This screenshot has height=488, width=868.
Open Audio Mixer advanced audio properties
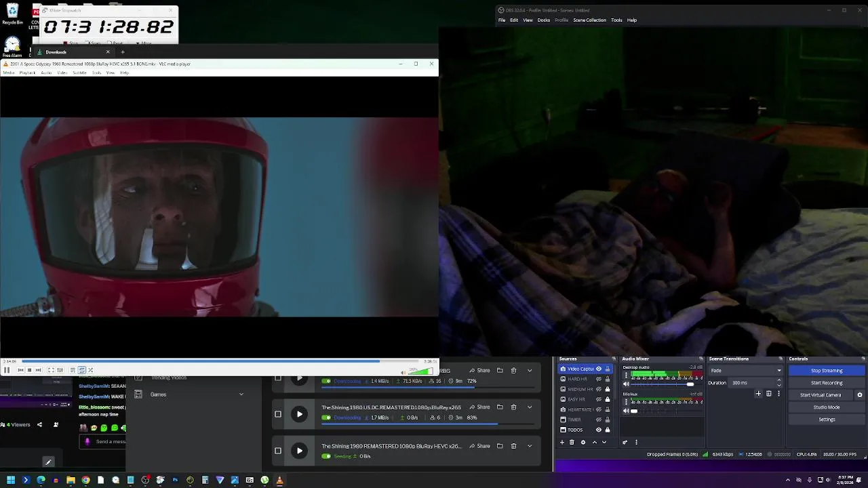click(x=625, y=442)
